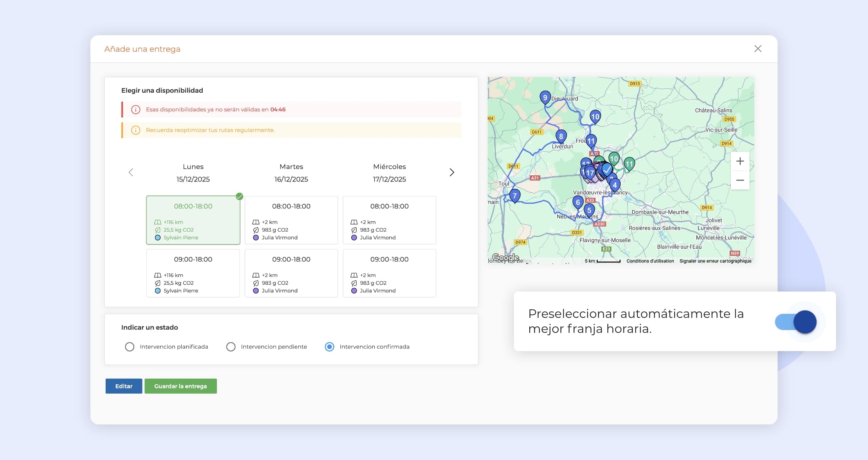The image size is (868, 460).
Task: Click map marker number 6
Action: [578, 202]
